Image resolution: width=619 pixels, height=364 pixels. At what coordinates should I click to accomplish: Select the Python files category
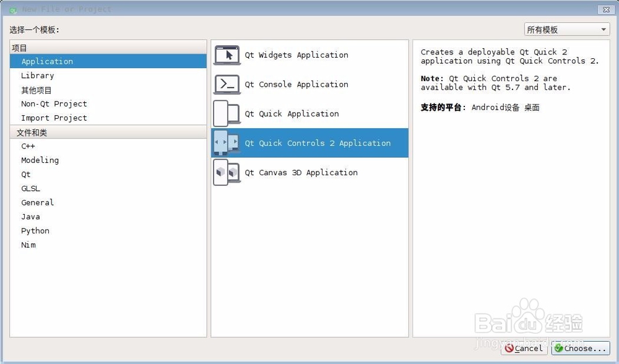[x=108, y=231]
